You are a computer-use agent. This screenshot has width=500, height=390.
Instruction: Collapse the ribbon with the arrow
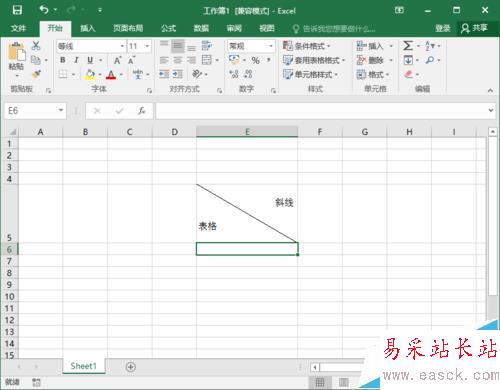[x=490, y=90]
